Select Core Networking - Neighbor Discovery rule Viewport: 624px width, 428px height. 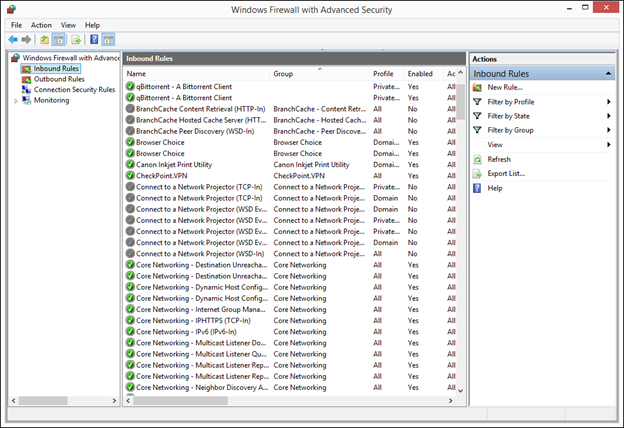(x=290, y=387)
